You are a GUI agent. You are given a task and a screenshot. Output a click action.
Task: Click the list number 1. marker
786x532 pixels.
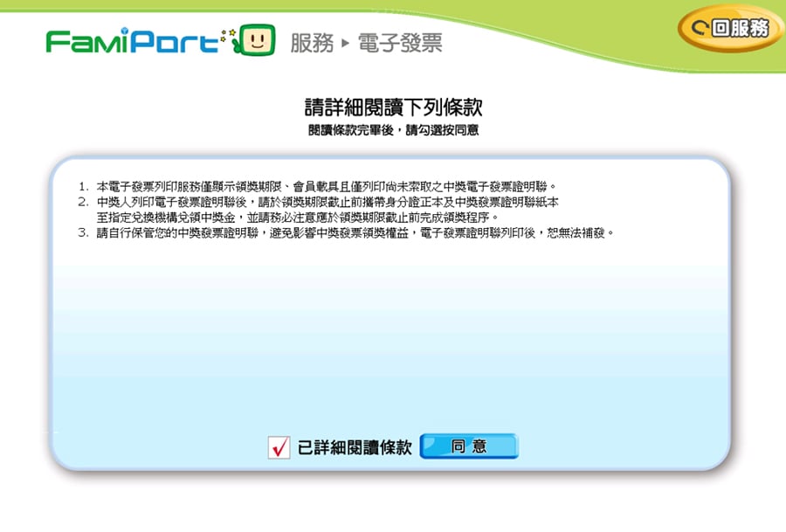(84, 187)
